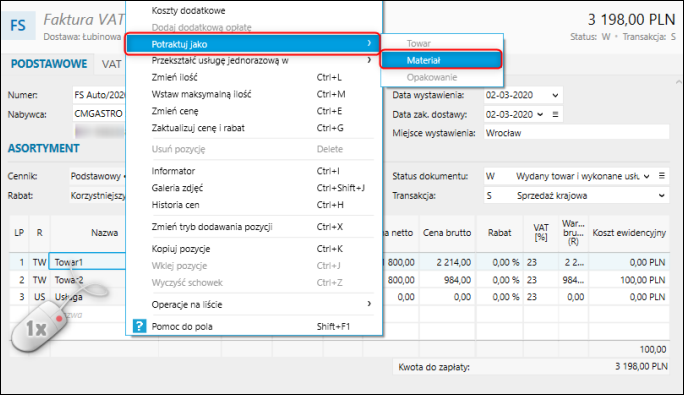Switch to the PODSTAWOWE tab

pos(49,64)
